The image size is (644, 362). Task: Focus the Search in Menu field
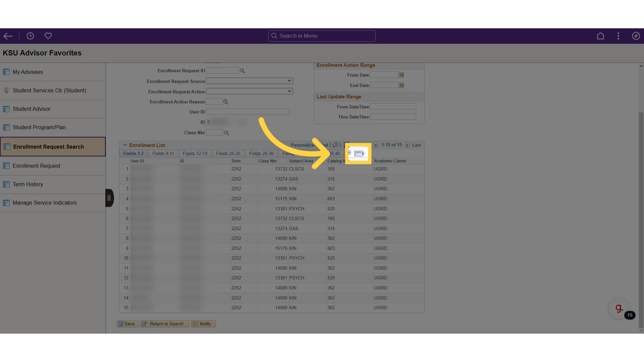[322, 36]
